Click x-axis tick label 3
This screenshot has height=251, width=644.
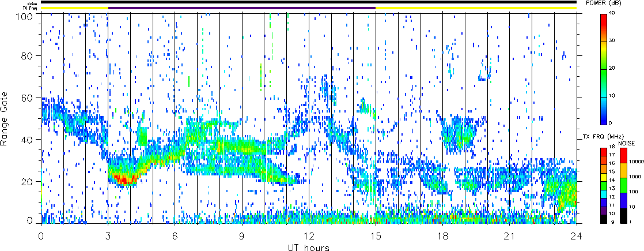coord(108,236)
